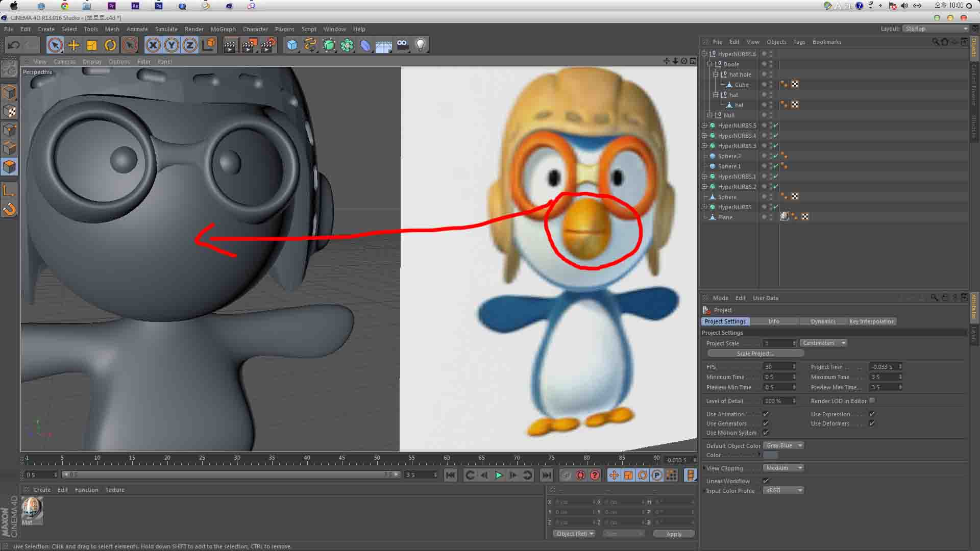This screenshot has height=551, width=980.
Task: Click the Project Settings tab
Action: pos(725,321)
